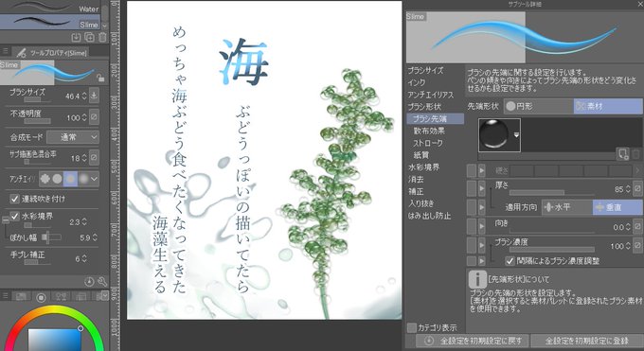Set 適用方向 to 垂直

point(617,207)
